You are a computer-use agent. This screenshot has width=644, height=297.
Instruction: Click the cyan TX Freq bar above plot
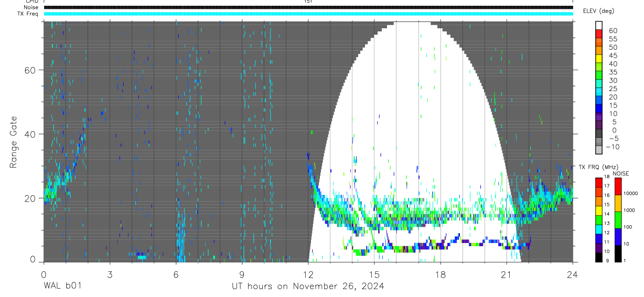tap(308, 14)
